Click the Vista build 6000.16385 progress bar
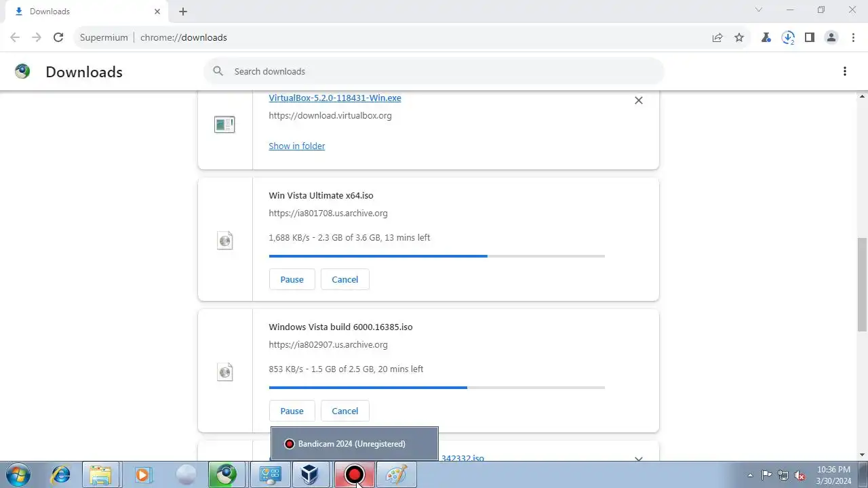This screenshot has width=868, height=488. [x=437, y=388]
